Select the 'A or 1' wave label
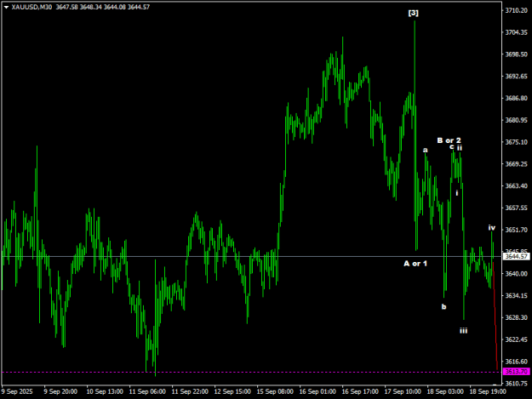The image size is (532, 399). 415,264
